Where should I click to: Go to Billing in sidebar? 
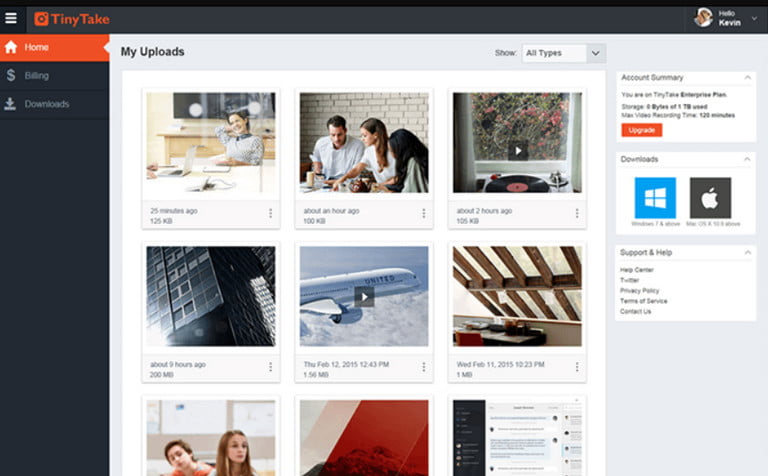tap(37, 75)
